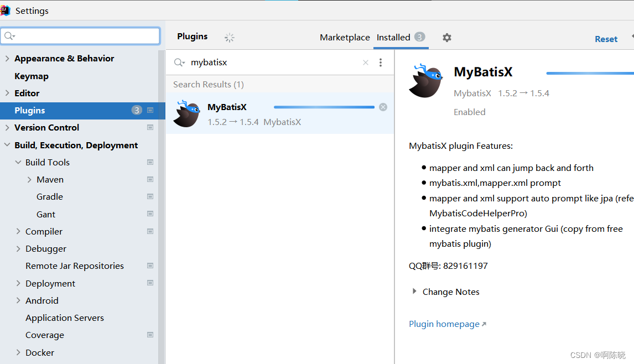Expand the Debugger node
Viewport: 634px width, 364px height.
18,249
